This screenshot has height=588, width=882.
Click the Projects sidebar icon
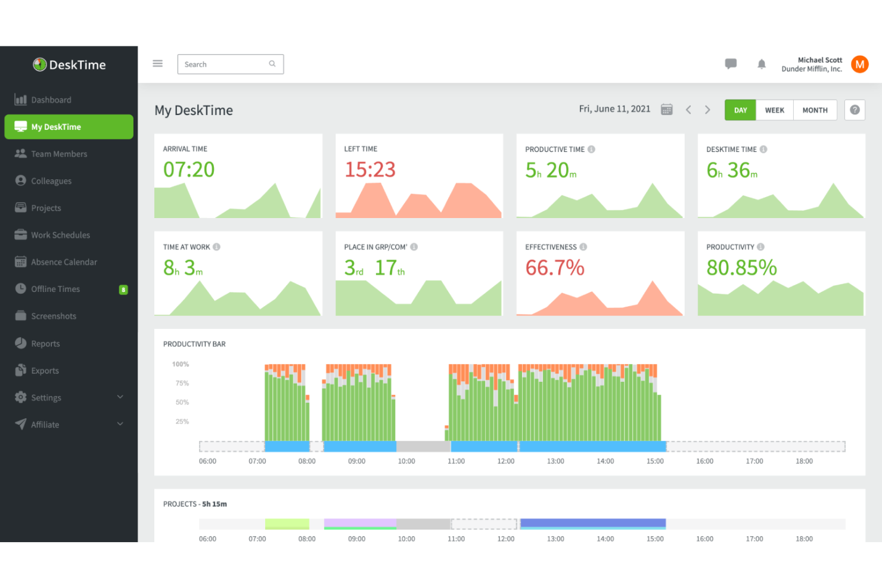[21, 207]
